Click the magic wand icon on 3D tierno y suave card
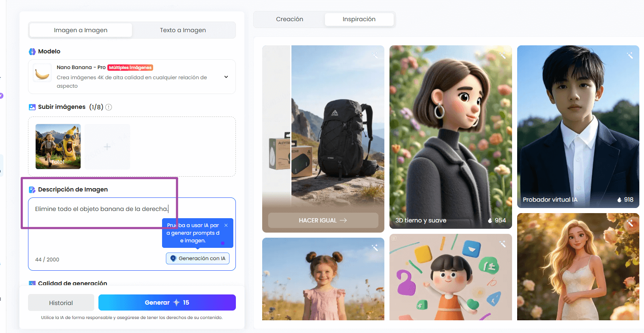Screen dimensions: 644x333 click(502, 55)
